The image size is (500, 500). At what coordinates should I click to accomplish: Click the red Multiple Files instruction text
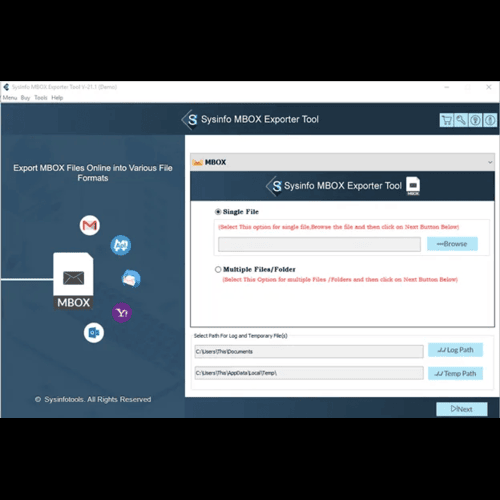(x=340, y=279)
